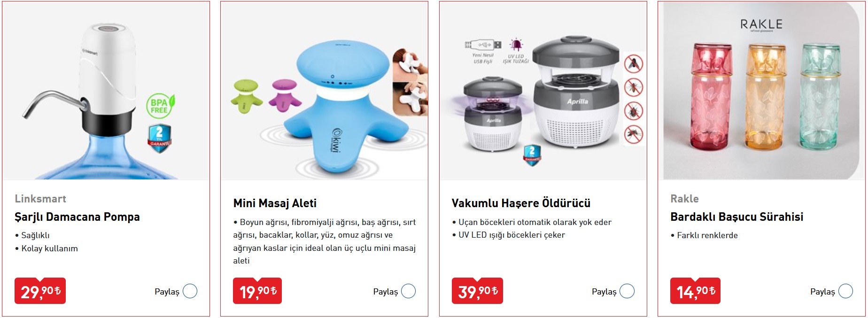
Task: Click the 29,90 price tag
Action: [x=40, y=291]
